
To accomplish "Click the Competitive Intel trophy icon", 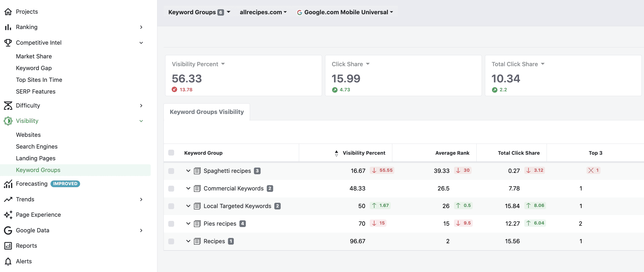I will click(8, 43).
